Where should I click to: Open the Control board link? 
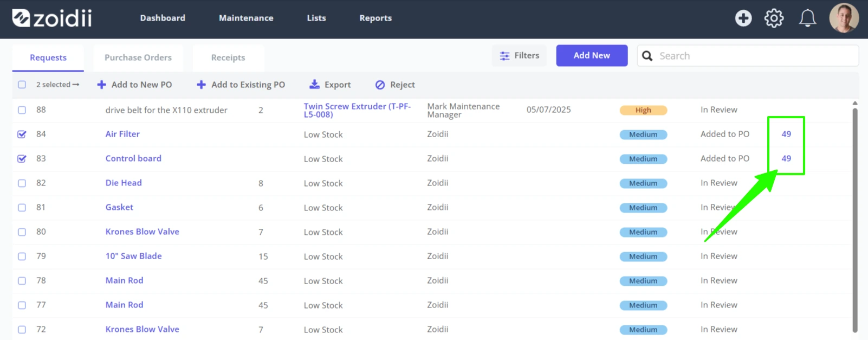tap(133, 158)
